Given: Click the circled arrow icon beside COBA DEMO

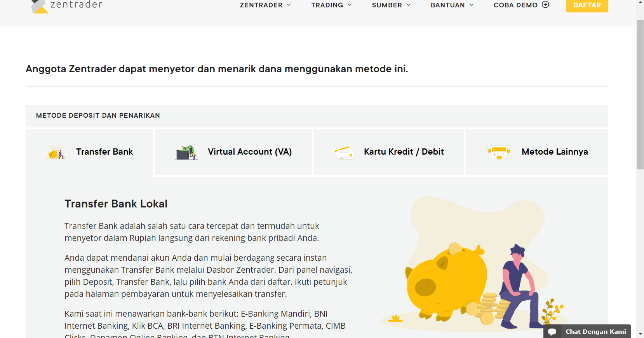Looking at the screenshot, I should point(545,5).
